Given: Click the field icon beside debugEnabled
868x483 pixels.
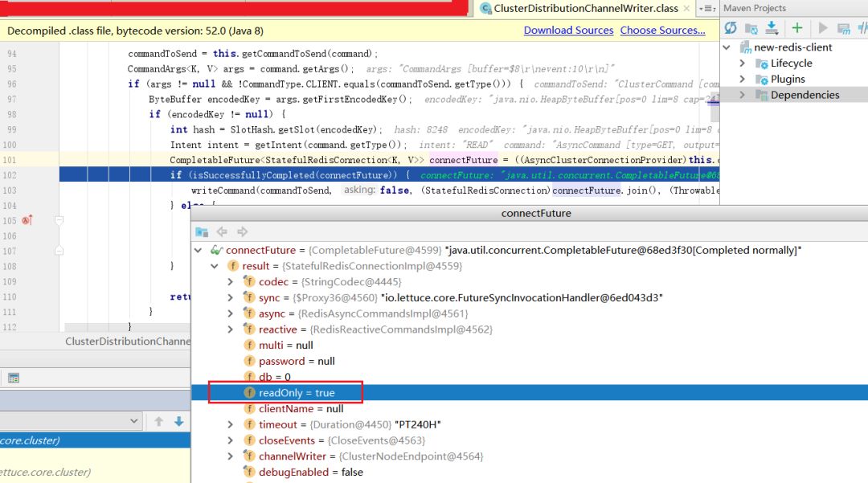Looking at the screenshot, I should point(250,472).
